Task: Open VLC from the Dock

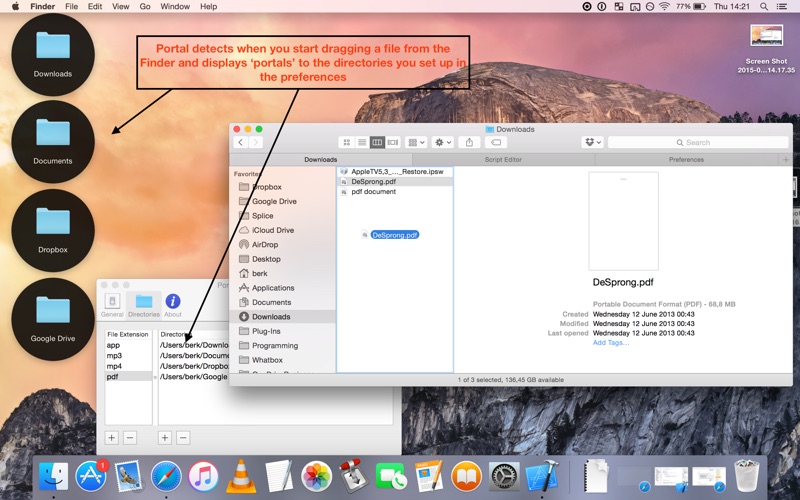Action: [x=241, y=477]
